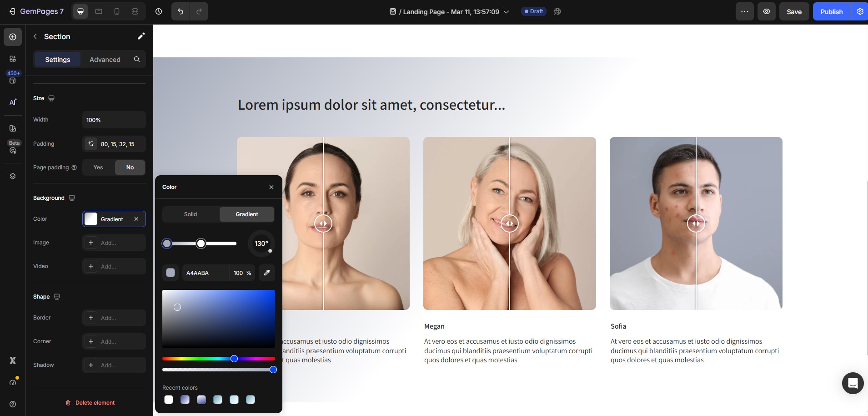868x416 pixels.
Task: Open the layers icon in left sidebar
Action: click(x=13, y=176)
